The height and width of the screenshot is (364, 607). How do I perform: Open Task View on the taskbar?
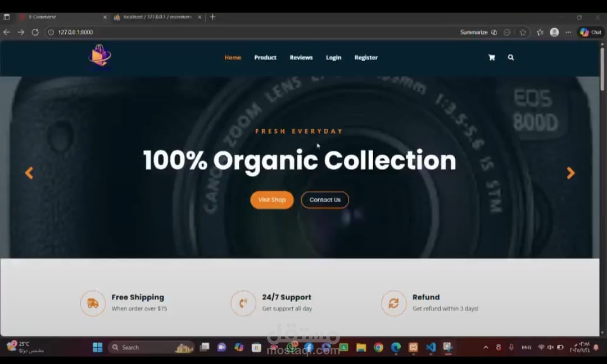click(205, 347)
